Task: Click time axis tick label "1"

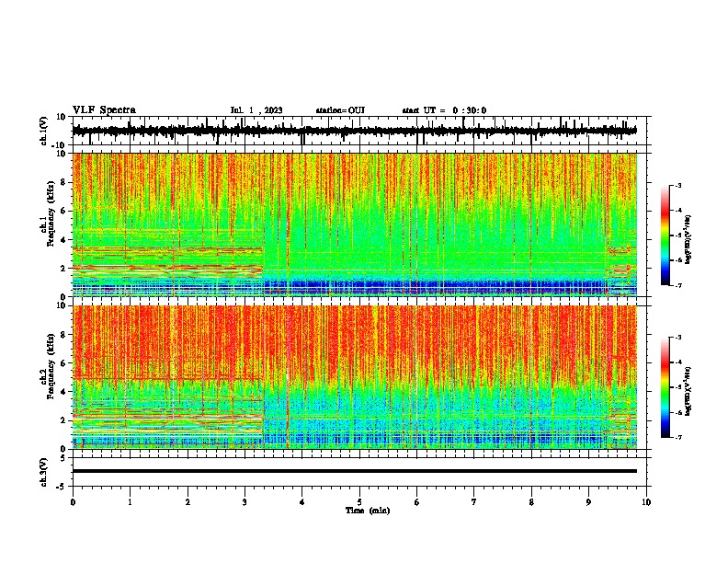Action: 130,502
